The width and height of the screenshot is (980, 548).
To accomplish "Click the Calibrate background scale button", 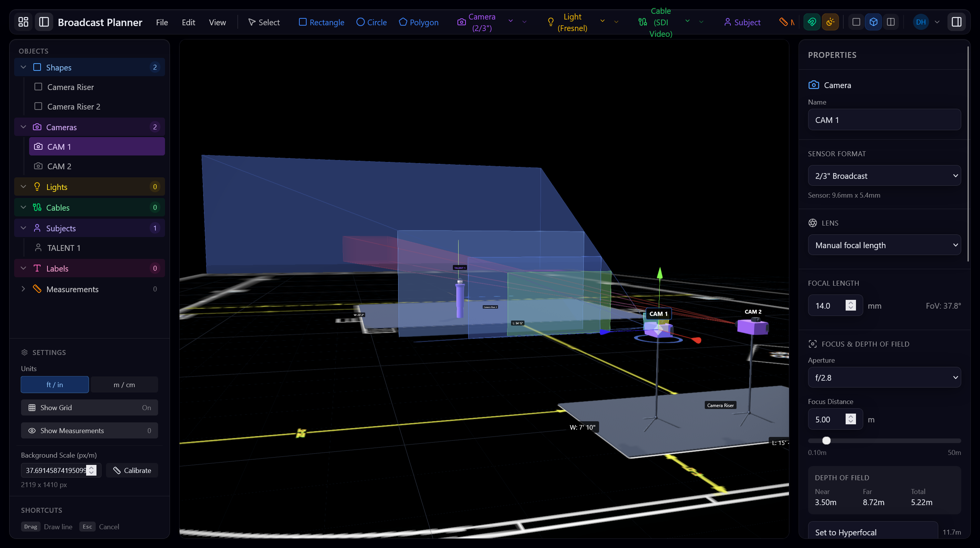I will [x=132, y=470].
